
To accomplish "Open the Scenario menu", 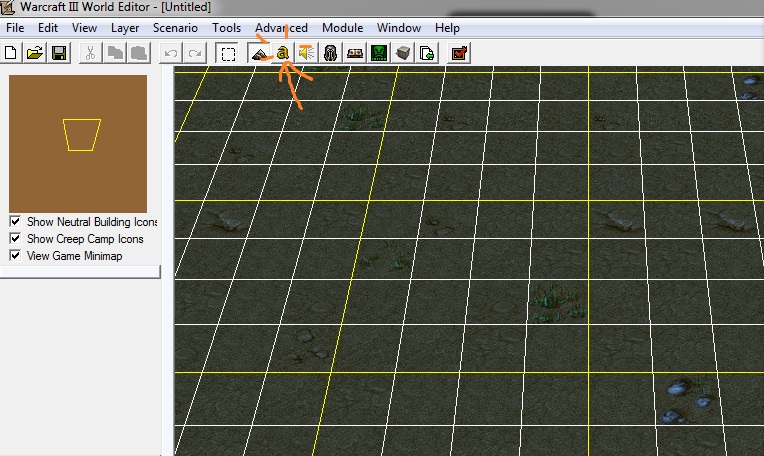I will coord(175,28).
